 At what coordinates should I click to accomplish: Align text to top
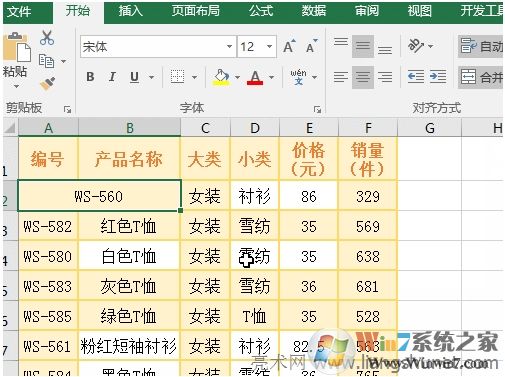[x=341, y=42]
